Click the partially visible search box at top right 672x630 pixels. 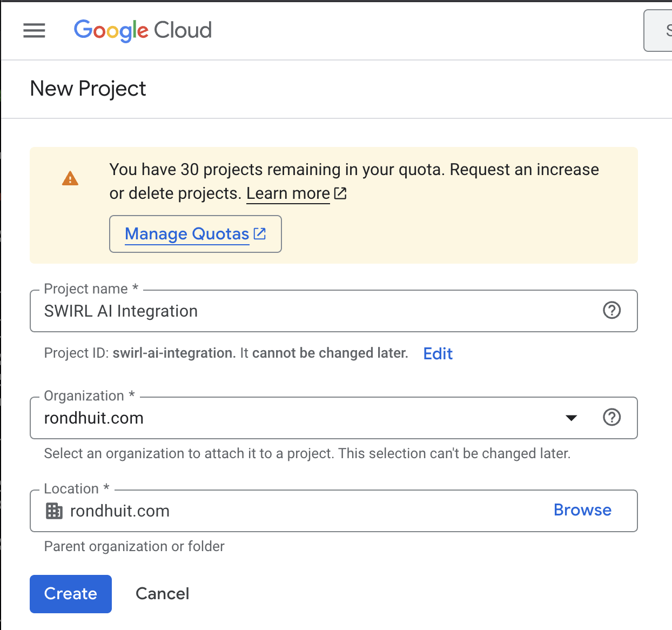tap(658, 31)
